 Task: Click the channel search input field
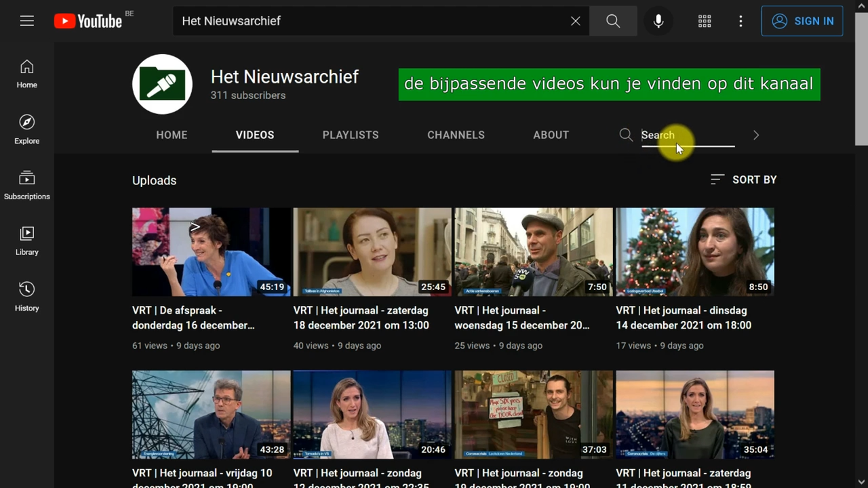687,135
